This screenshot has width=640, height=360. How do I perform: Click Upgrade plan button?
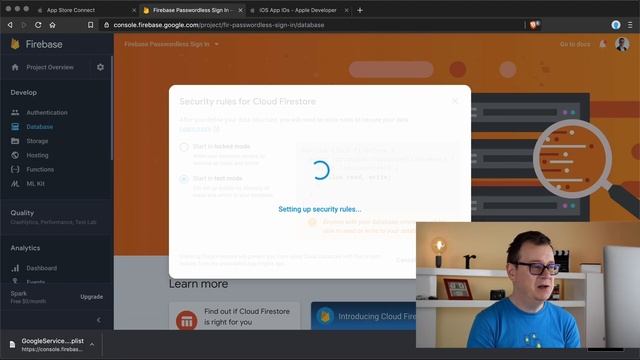click(91, 297)
